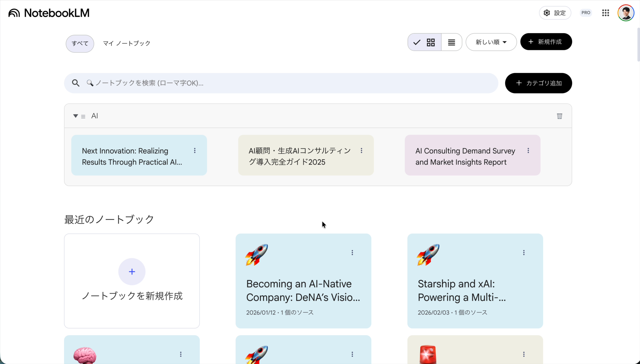Open kebab menu on Becoming an AI-Native Company
Image resolution: width=640 pixels, height=364 pixels.
click(352, 252)
